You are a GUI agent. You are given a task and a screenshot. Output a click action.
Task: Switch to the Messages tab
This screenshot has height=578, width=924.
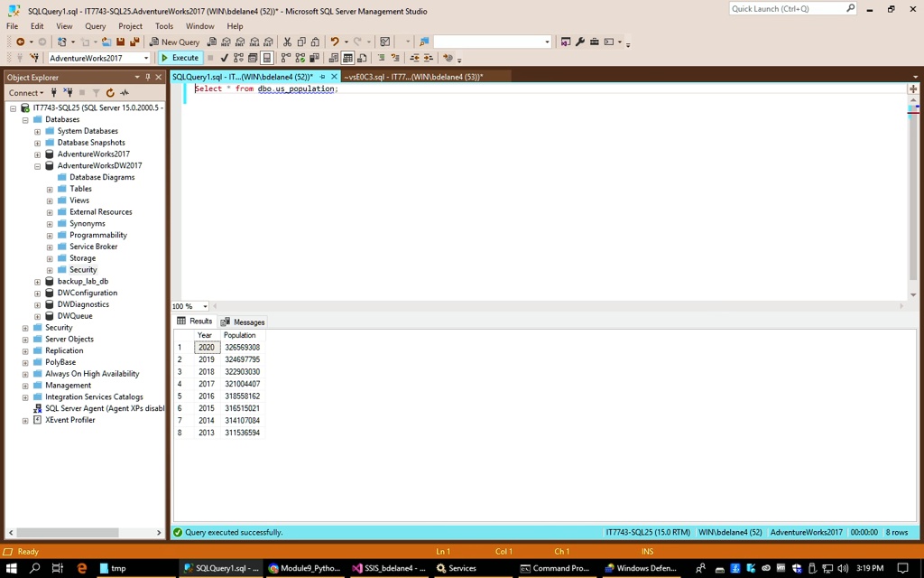click(243, 322)
